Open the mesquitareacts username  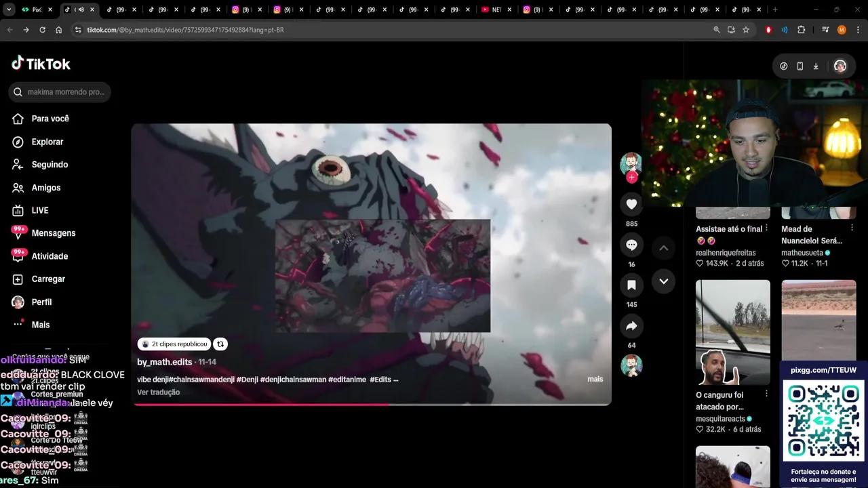[x=720, y=419]
